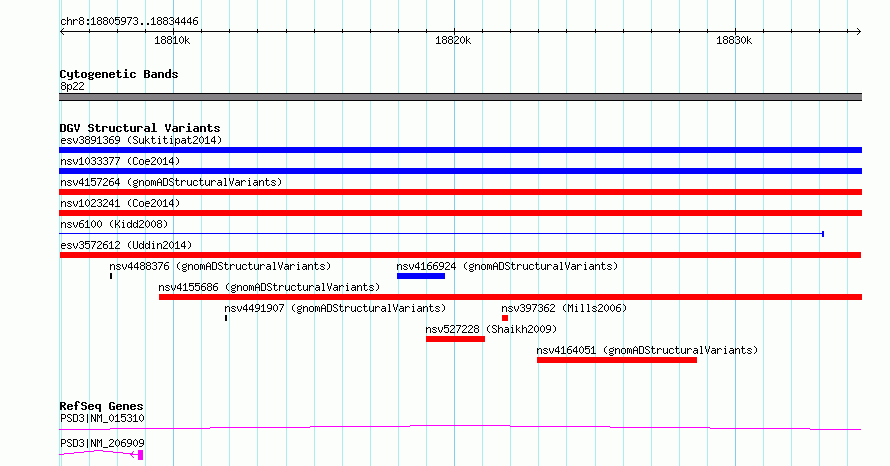The height and width of the screenshot is (466, 890).
Task: Open the nsv6100 (Kidd2008) label
Action: click(114, 224)
